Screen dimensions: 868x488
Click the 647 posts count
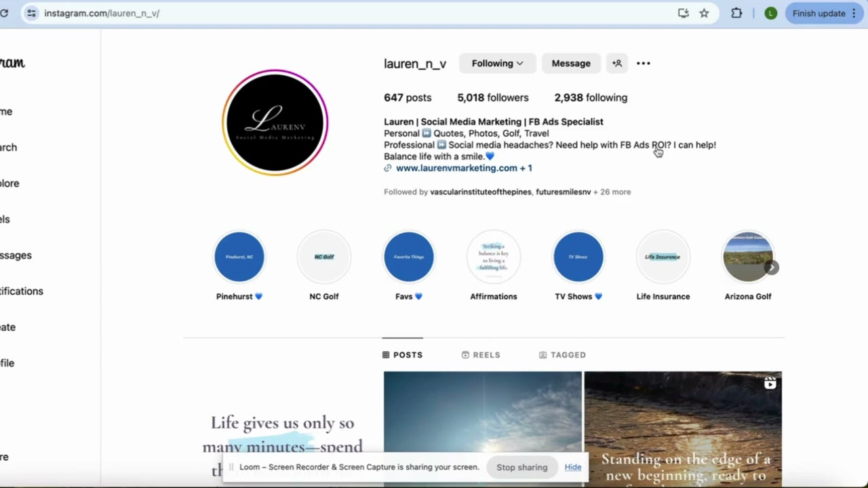[408, 98]
